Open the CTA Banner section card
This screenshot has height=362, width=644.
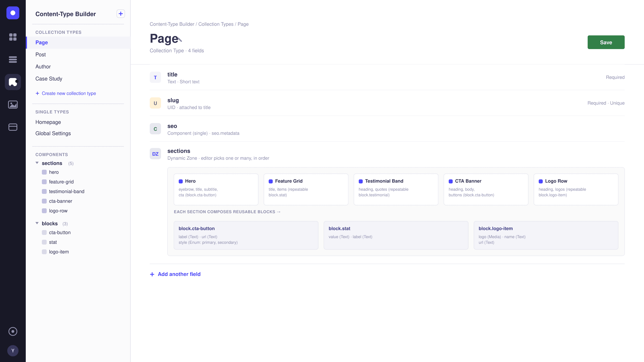point(486,189)
